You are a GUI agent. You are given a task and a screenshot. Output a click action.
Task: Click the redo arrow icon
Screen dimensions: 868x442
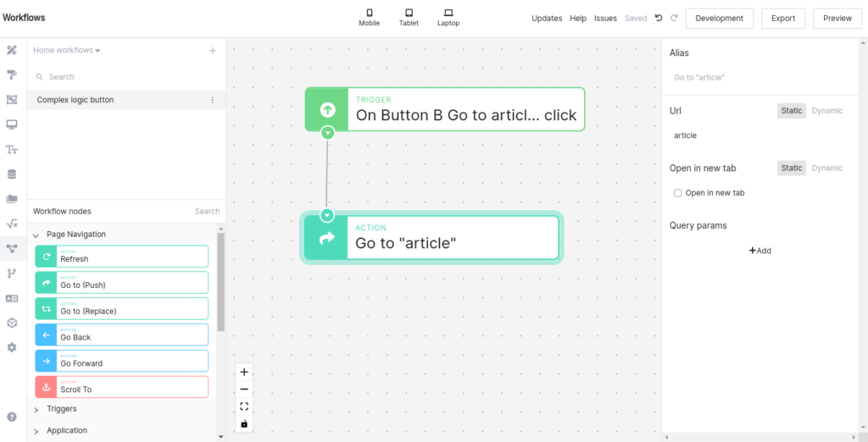point(674,18)
